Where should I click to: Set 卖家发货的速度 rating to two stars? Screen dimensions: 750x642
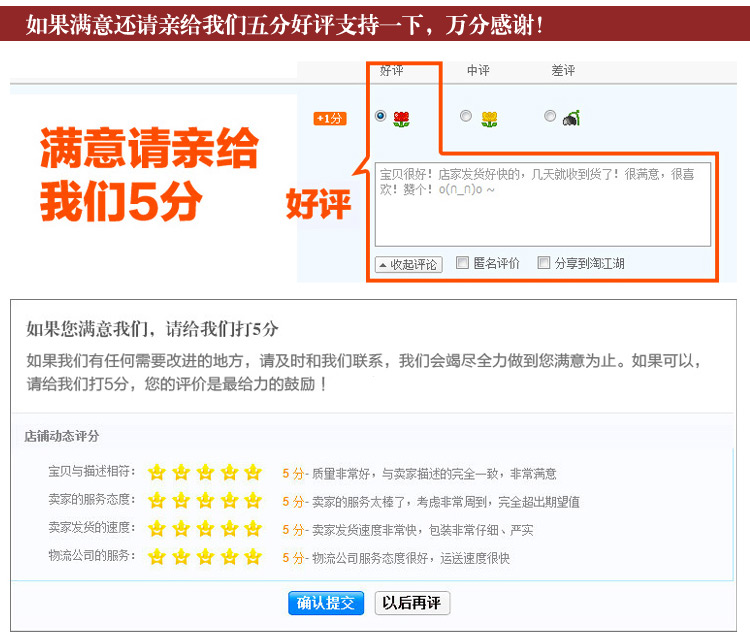181,529
